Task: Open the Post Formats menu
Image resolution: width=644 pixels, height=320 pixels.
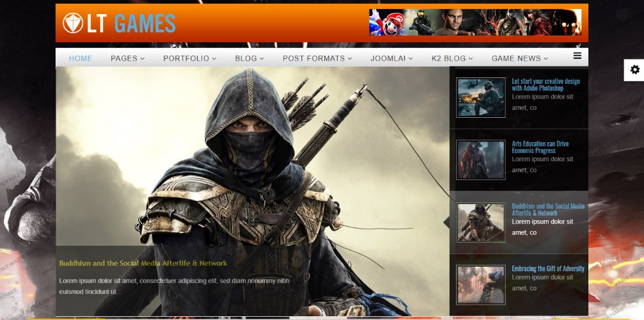Action: click(x=317, y=58)
